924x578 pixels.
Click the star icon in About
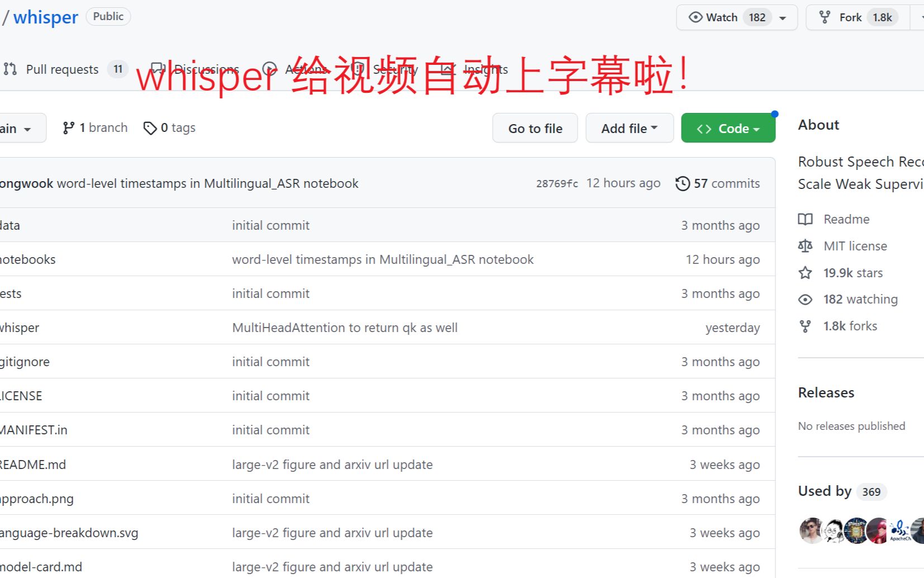805,273
